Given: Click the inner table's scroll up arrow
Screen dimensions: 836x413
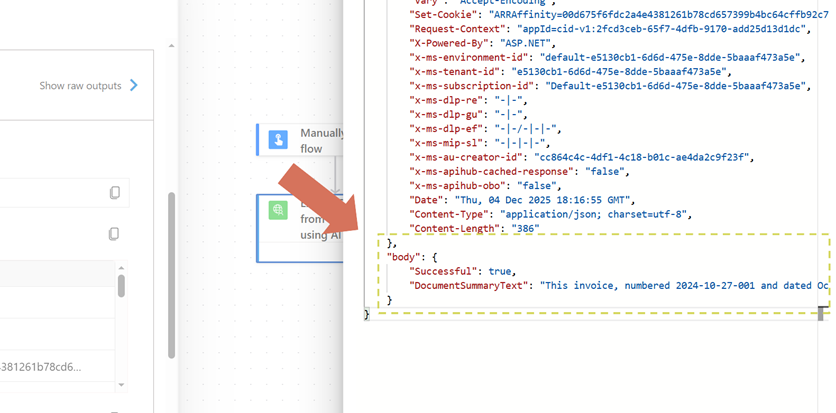Looking at the screenshot, I should (121, 268).
